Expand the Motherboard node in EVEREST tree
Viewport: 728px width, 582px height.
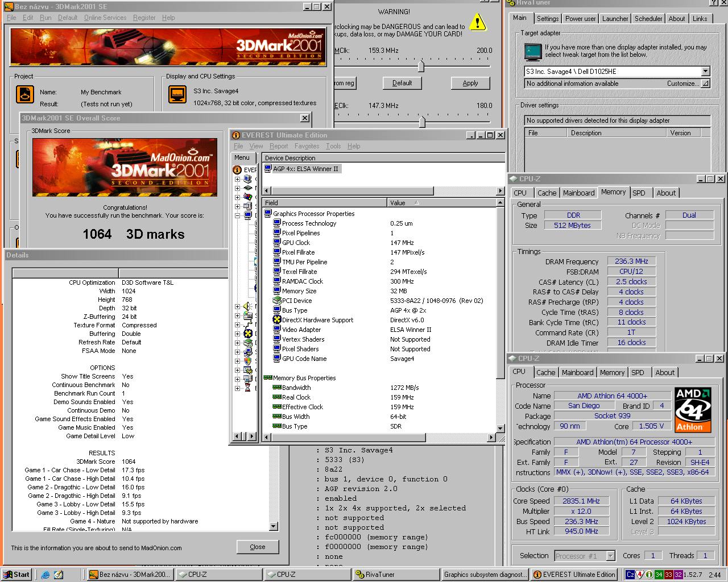point(237,188)
